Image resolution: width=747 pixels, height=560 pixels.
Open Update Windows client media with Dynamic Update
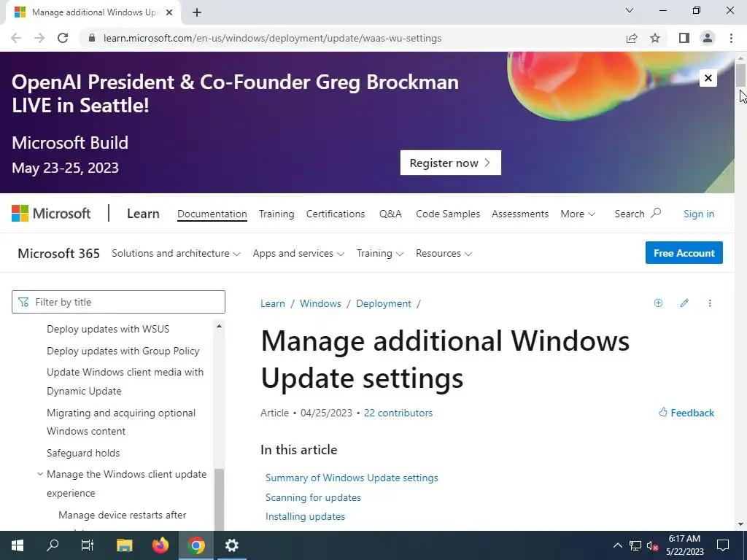tap(125, 381)
